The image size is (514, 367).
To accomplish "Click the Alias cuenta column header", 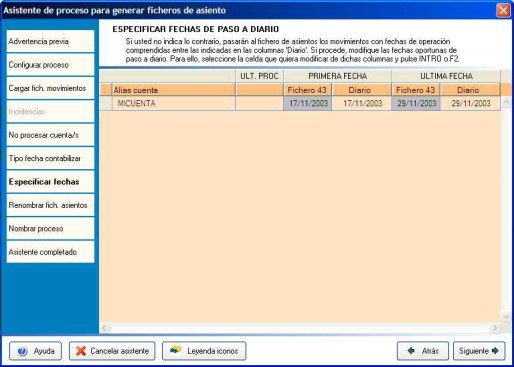I will tap(174, 90).
